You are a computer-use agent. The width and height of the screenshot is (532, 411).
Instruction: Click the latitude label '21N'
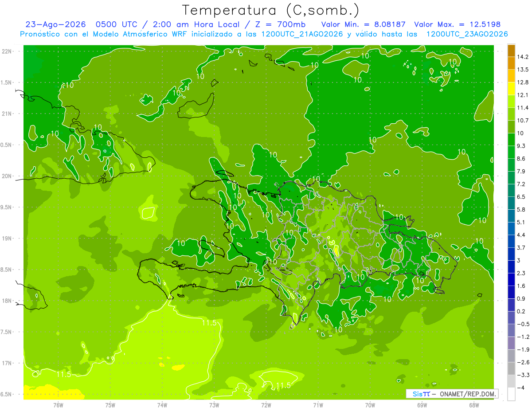(x=6, y=114)
